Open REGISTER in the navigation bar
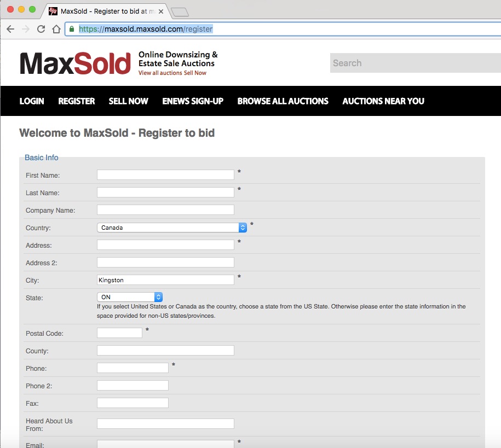 [x=76, y=101]
